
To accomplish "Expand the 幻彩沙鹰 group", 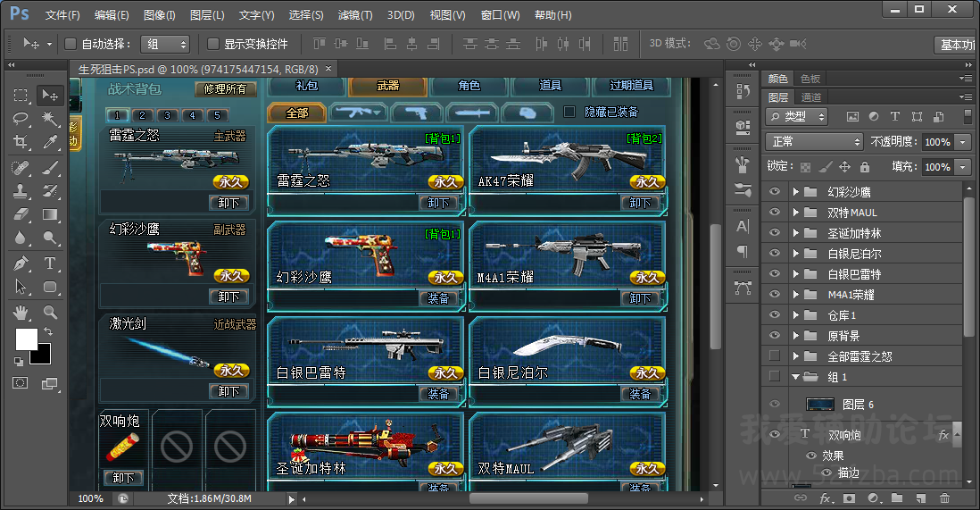I will (795, 191).
